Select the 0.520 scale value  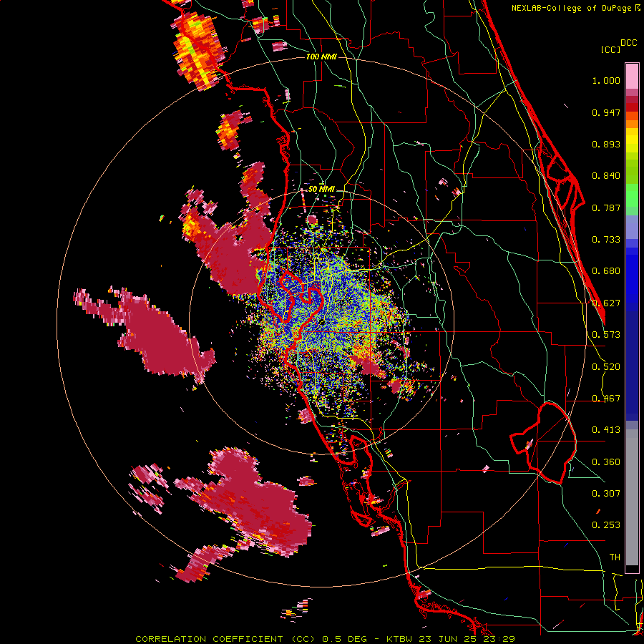coord(606,367)
